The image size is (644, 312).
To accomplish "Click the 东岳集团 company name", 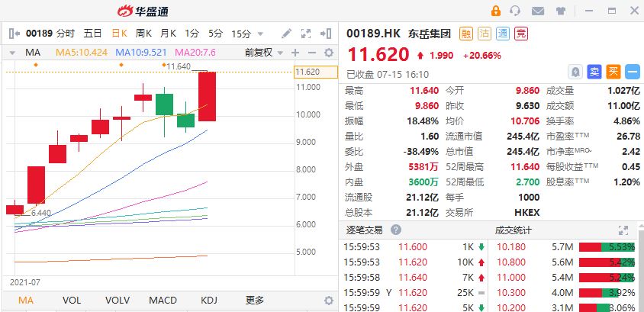I will pyautogui.click(x=430, y=34).
